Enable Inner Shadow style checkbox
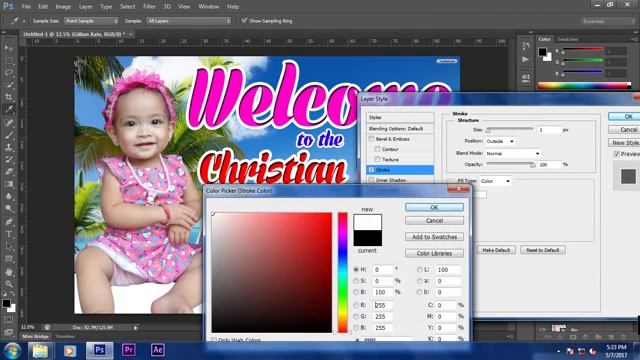The image size is (640, 360). (371, 180)
